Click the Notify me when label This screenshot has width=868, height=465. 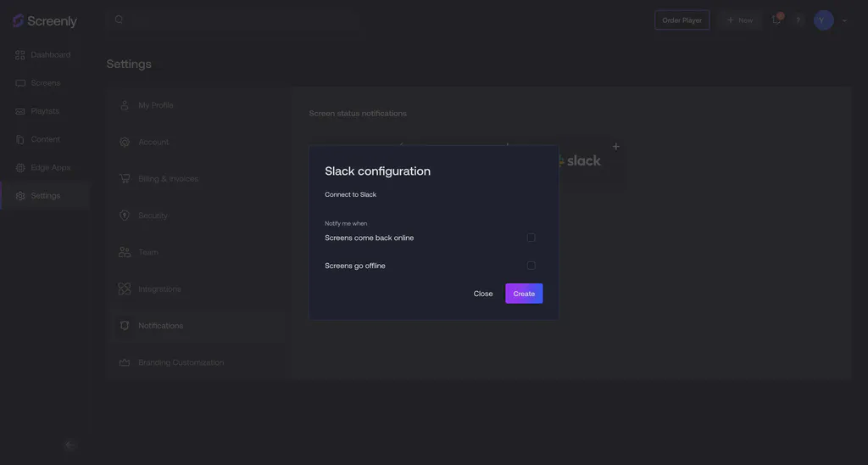346,223
